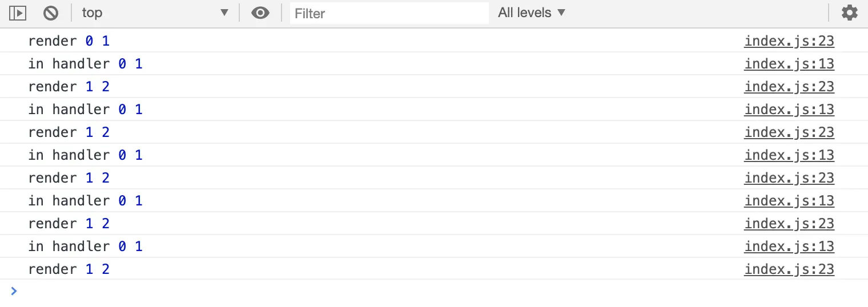The height and width of the screenshot is (307, 868).
Task: Click the empty console input line
Action: click(x=400, y=292)
